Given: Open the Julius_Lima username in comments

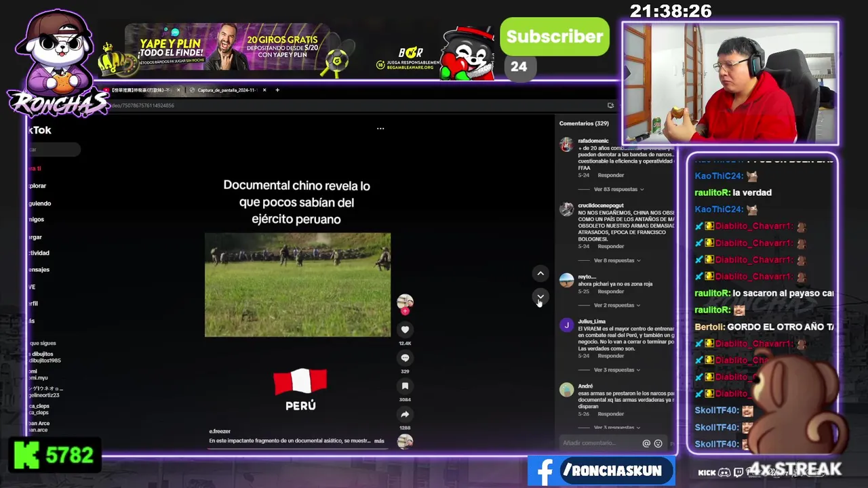Looking at the screenshot, I should [592, 322].
